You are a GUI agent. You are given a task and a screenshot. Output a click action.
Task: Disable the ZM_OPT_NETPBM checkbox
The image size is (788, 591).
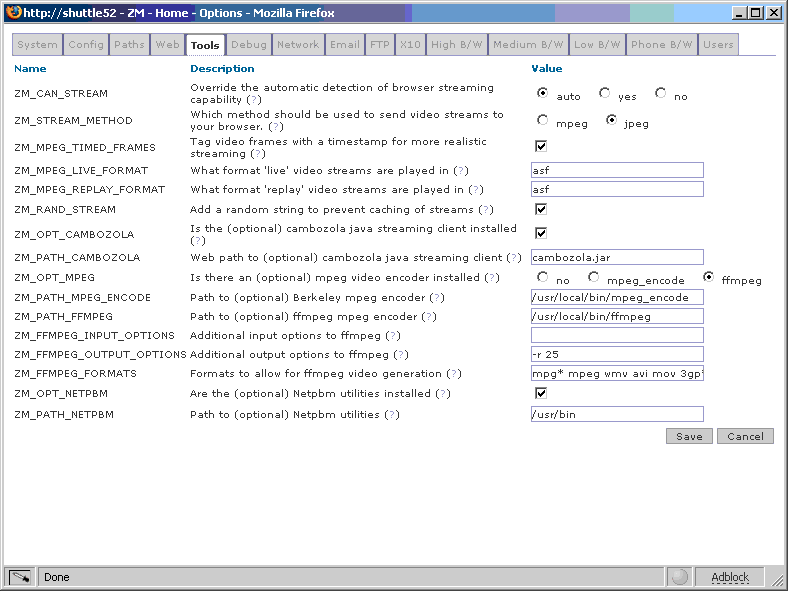pyautogui.click(x=541, y=393)
